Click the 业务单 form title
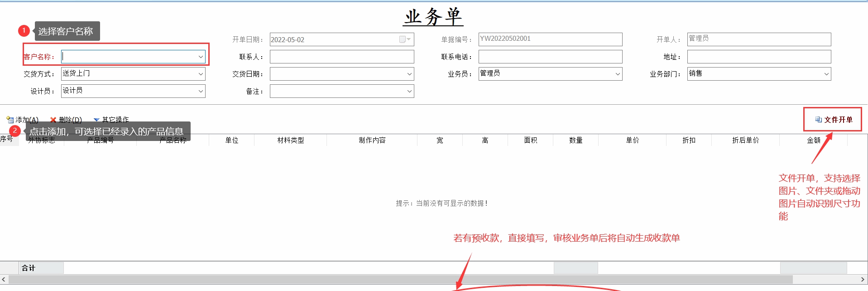The image size is (868, 291). point(433,17)
